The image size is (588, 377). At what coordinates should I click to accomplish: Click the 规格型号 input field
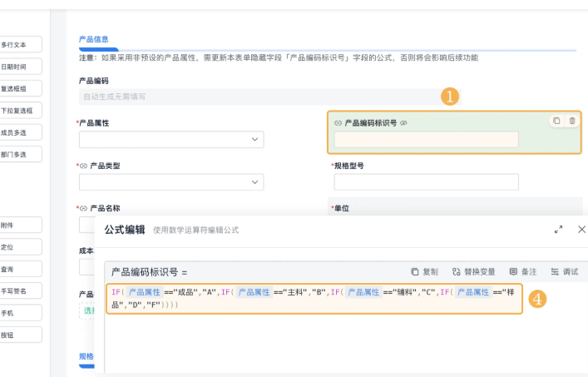(427, 182)
